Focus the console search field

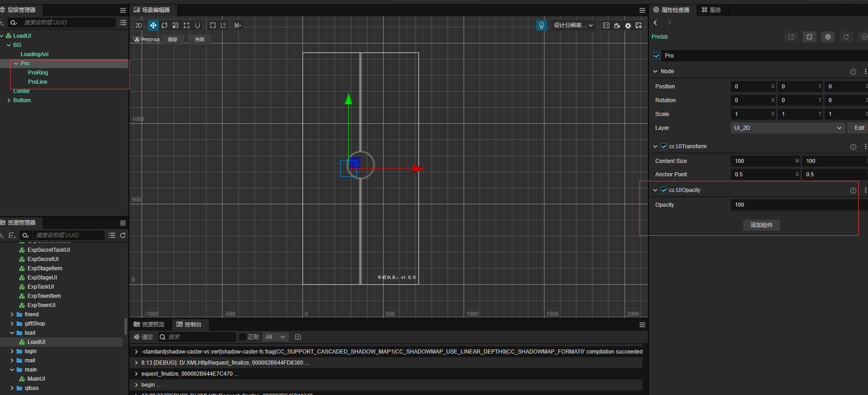coord(197,337)
